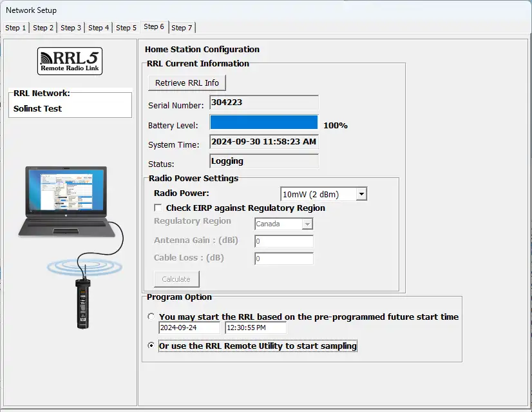The width and height of the screenshot is (532, 412).
Task: Enable Check EIRP against Regulatory Region checkbox
Action: (158, 208)
